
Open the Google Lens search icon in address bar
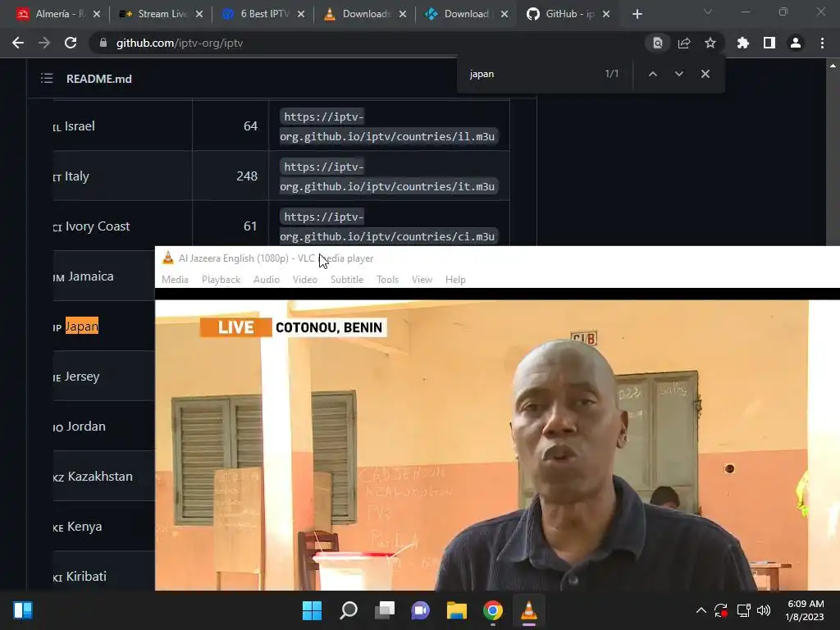click(657, 43)
